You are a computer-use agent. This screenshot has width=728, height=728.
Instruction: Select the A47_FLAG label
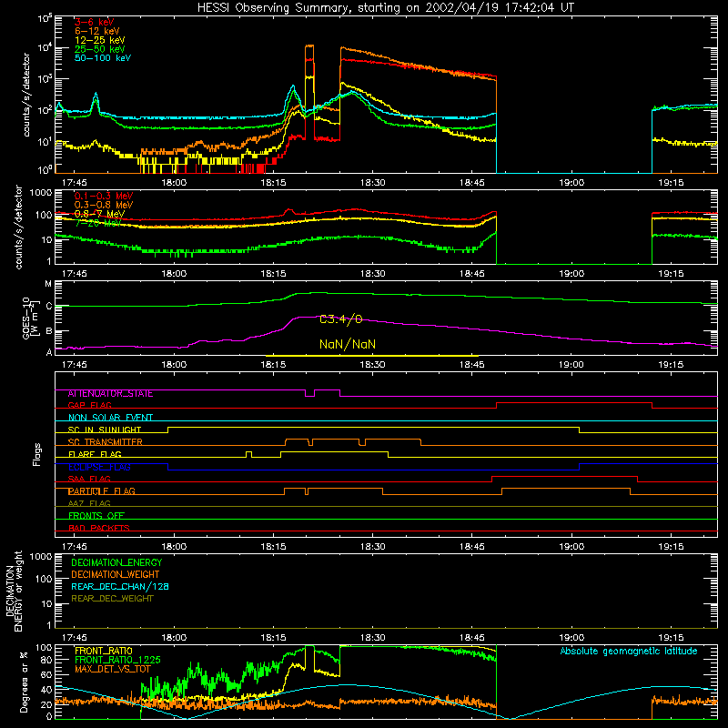point(89,503)
